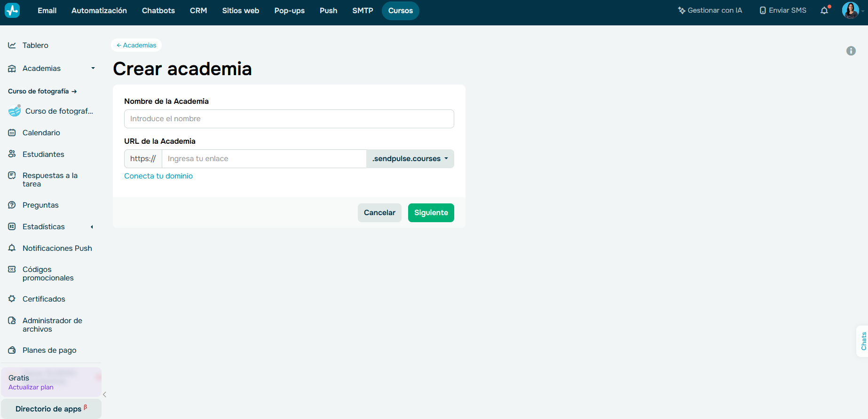Image resolution: width=868 pixels, height=419 pixels.
Task: Click Enviar SMS in the header
Action: (783, 10)
